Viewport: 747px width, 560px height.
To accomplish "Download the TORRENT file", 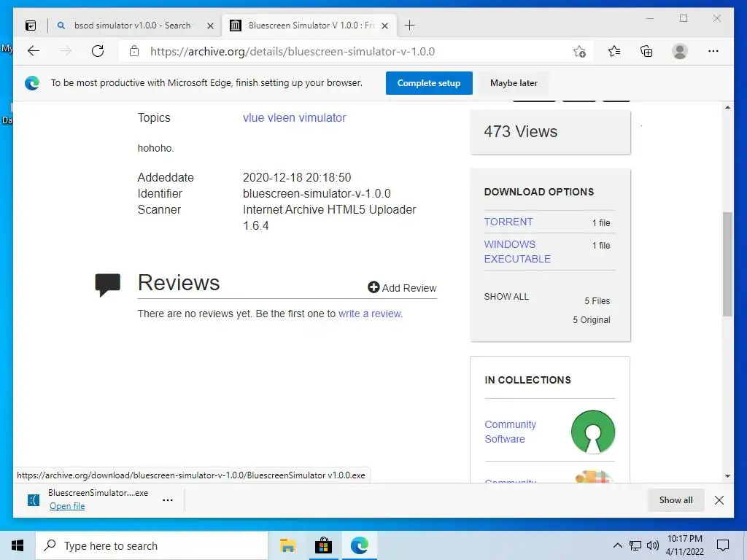I will click(508, 222).
